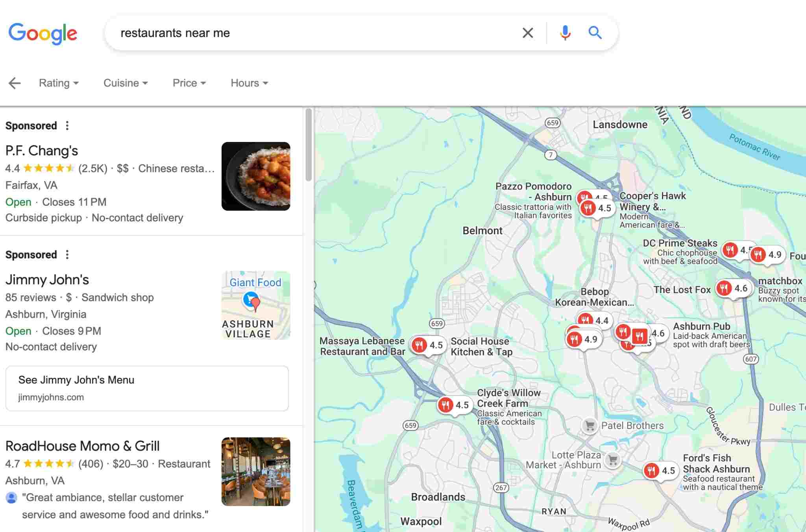Click RoadHouse Momo review quote text
Screen dimensions: 806x532
[115, 506]
